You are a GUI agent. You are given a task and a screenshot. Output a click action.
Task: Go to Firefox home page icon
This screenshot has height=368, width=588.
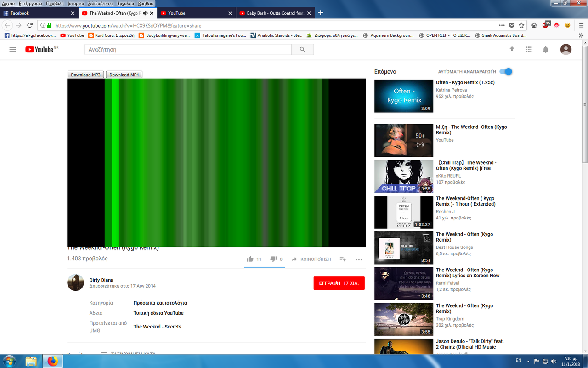(x=534, y=25)
